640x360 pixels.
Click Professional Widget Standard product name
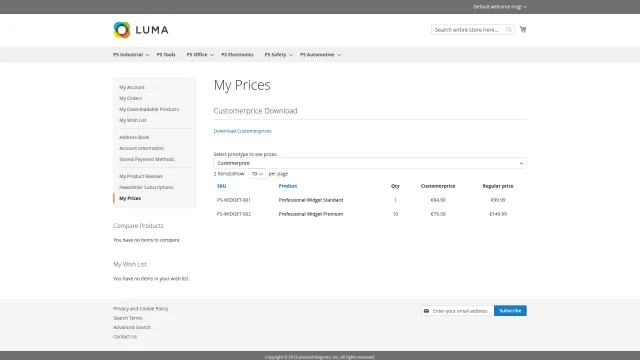click(311, 200)
